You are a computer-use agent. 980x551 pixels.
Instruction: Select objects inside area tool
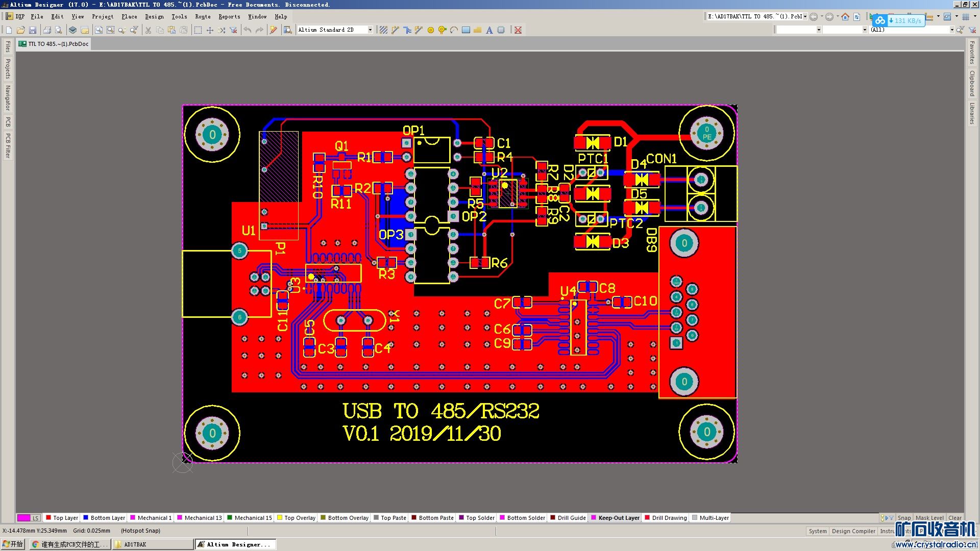198,30
